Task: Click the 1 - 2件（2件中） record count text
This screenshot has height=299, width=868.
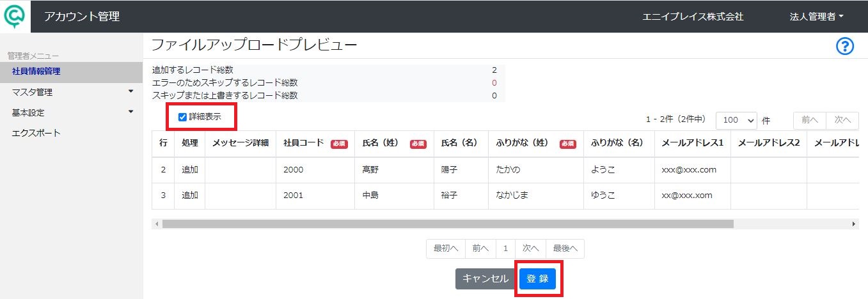Action: tap(676, 119)
